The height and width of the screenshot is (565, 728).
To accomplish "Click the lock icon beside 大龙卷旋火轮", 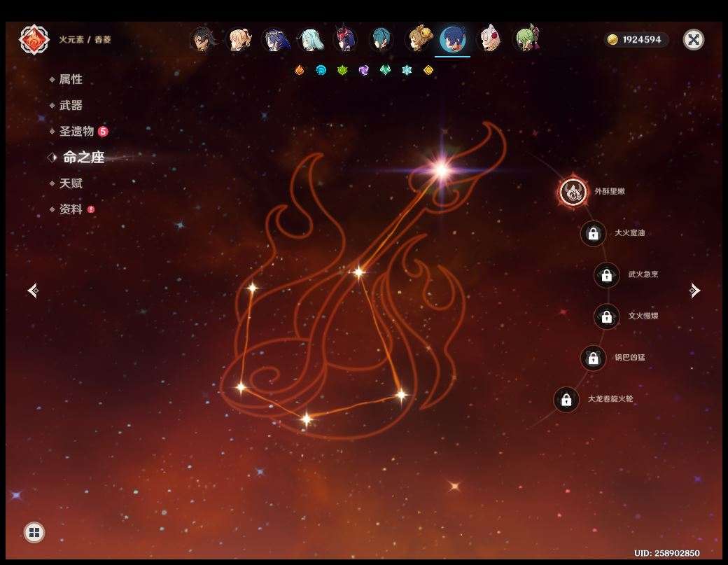I will point(566,399).
